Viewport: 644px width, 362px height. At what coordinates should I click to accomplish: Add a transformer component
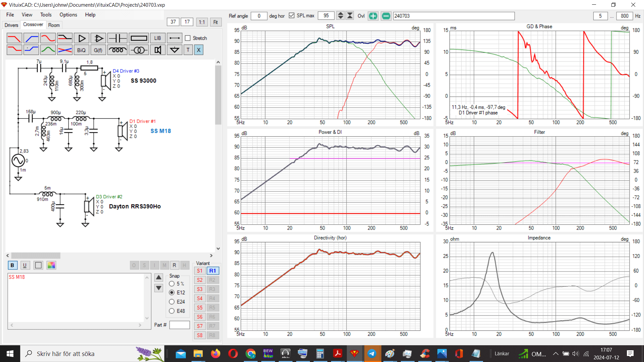(139, 50)
